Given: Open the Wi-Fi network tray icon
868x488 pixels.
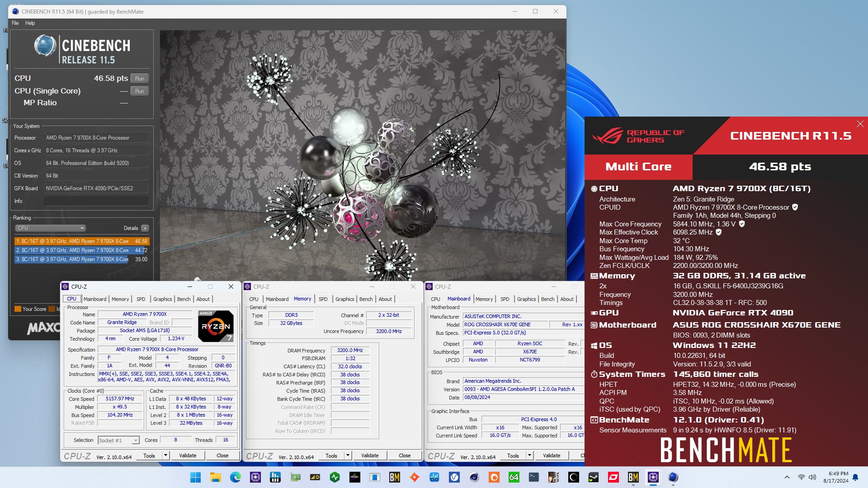Looking at the screenshot, I should click(801, 477).
